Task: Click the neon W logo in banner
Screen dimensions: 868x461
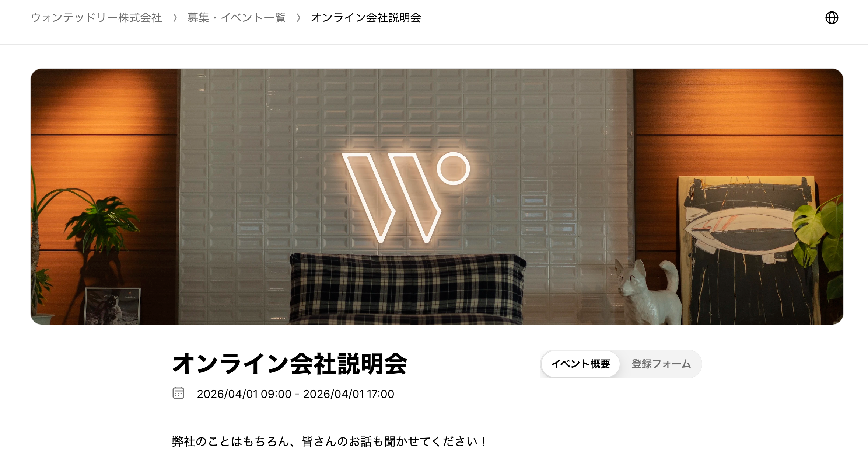Action: pyautogui.click(x=406, y=197)
